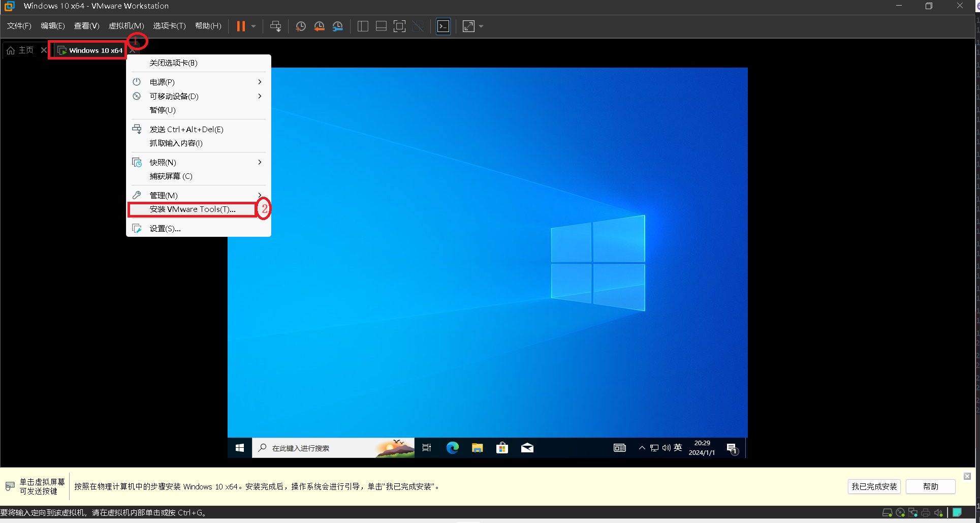Click the CD/DVD drive status icon
980x523 pixels.
click(x=900, y=513)
